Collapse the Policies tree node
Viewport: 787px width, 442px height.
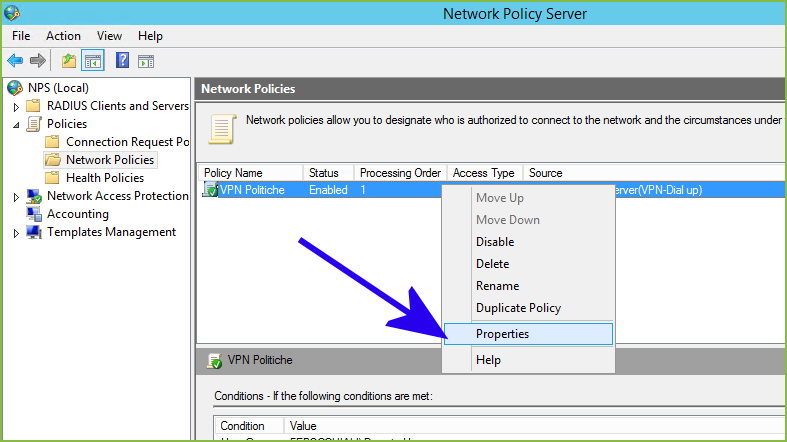click(x=16, y=125)
